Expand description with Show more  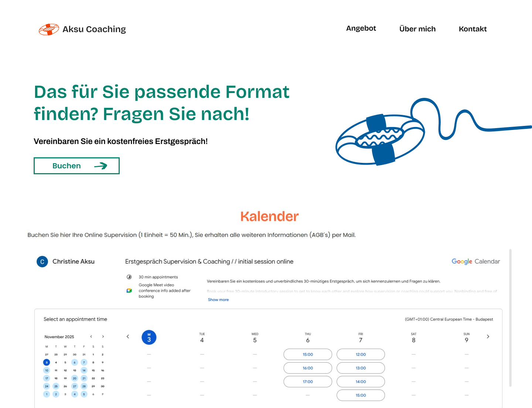(218, 300)
